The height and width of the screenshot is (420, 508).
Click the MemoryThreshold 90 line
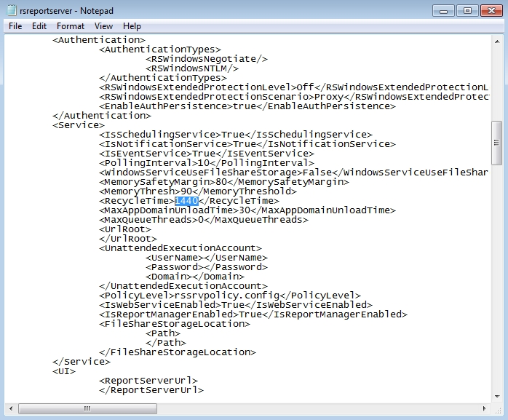[x=198, y=191]
